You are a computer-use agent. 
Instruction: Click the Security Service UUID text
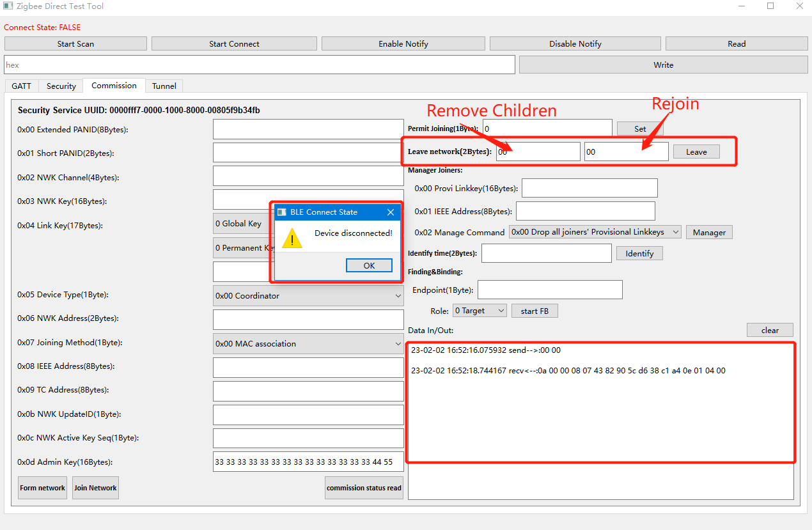pyautogui.click(x=139, y=110)
